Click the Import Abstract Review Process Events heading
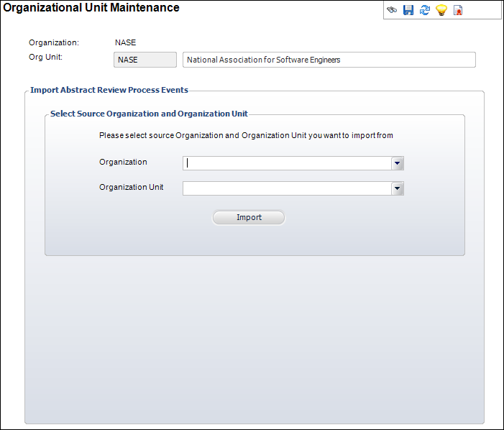The image size is (504, 430). coord(109,91)
